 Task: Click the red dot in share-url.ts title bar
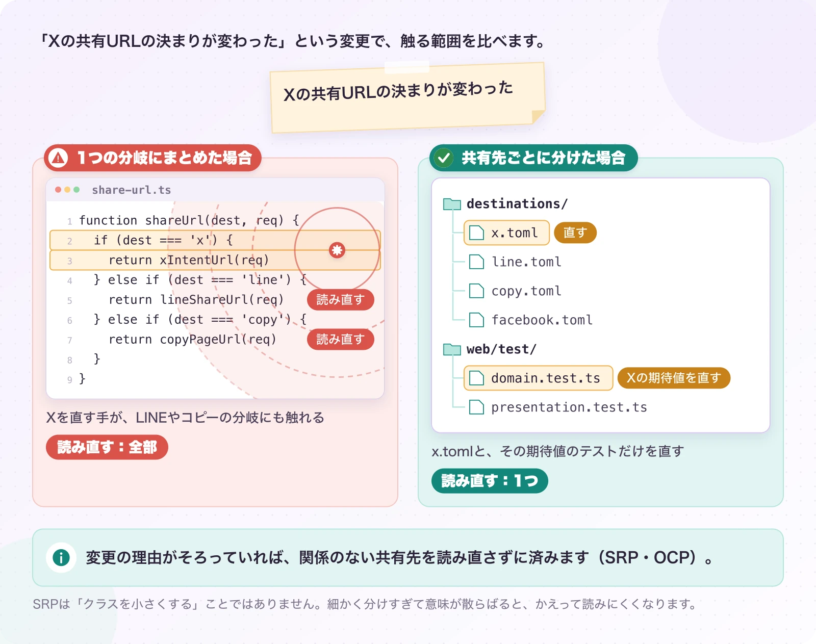point(58,190)
